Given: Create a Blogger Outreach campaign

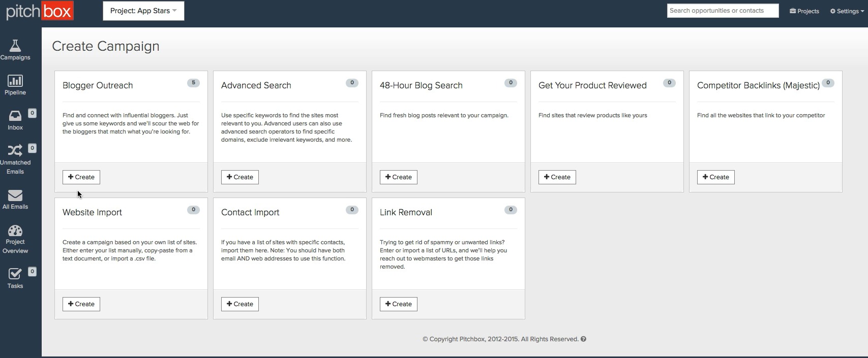Looking at the screenshot, I should [81, 177].
